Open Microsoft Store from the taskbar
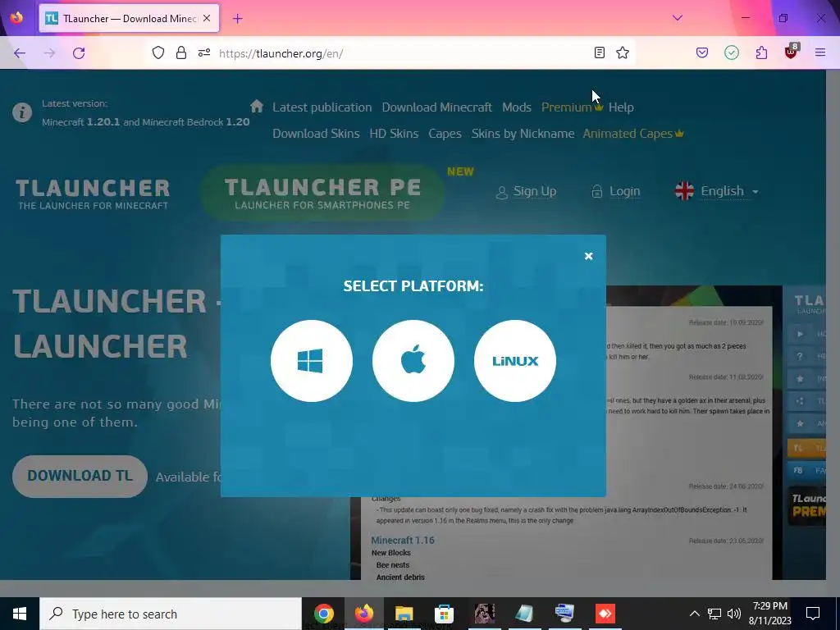This screenshot has height=630, width=840. point(444,614)
